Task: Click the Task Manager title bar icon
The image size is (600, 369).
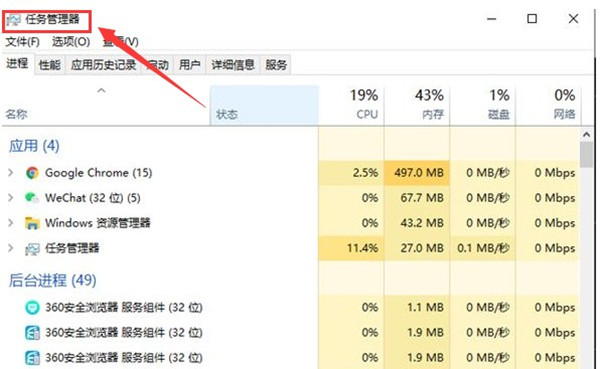Action: [x=13, y=20]
